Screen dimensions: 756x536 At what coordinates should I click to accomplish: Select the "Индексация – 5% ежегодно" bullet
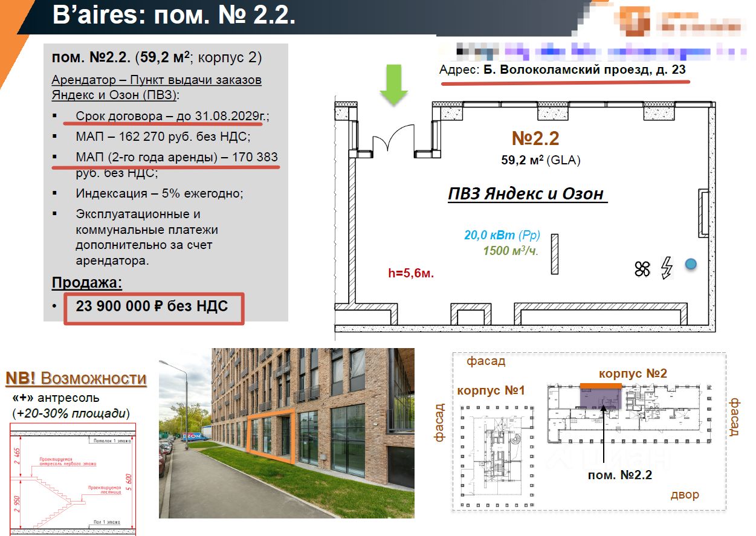tap(160, 194)
